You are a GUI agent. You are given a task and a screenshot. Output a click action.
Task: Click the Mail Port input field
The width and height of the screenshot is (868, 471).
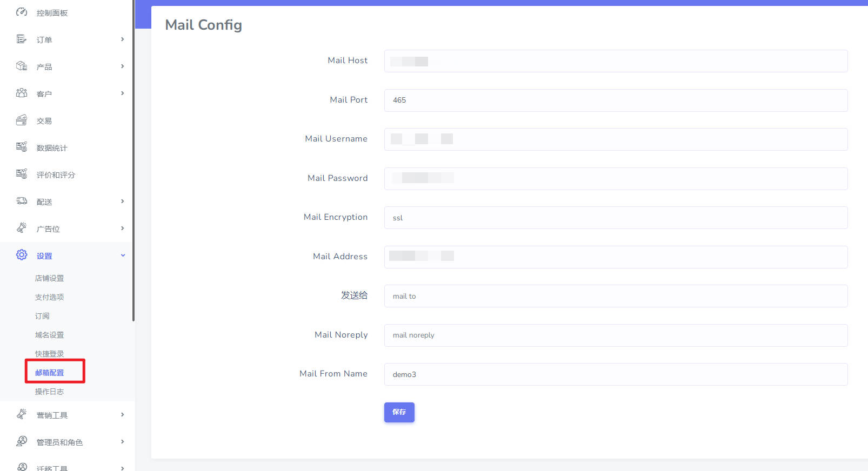coord(616,100)
